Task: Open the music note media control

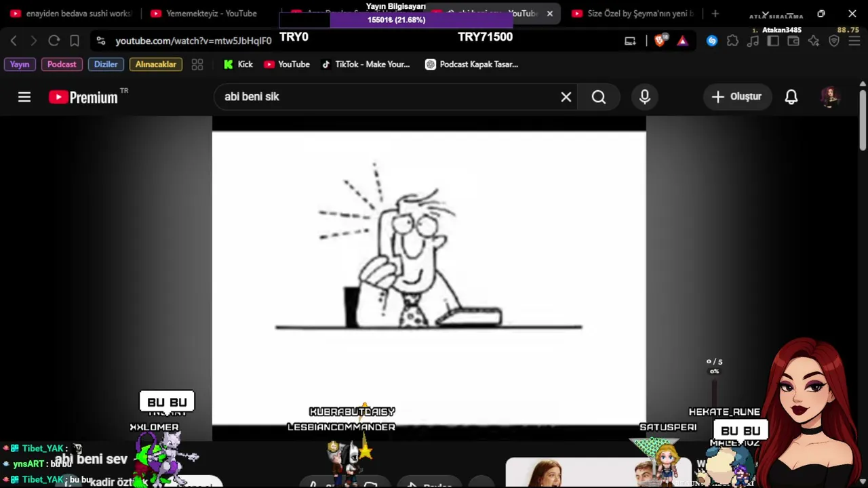Action: click(x=753, y=41)
